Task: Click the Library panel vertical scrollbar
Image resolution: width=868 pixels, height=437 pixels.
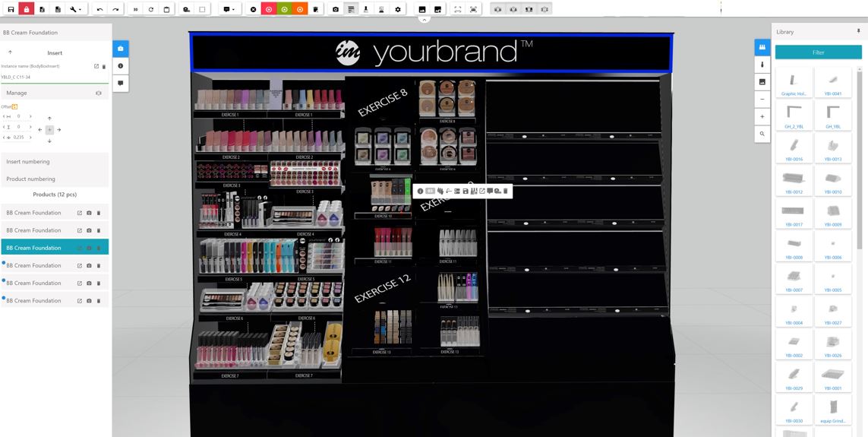Action: [859, 152]
